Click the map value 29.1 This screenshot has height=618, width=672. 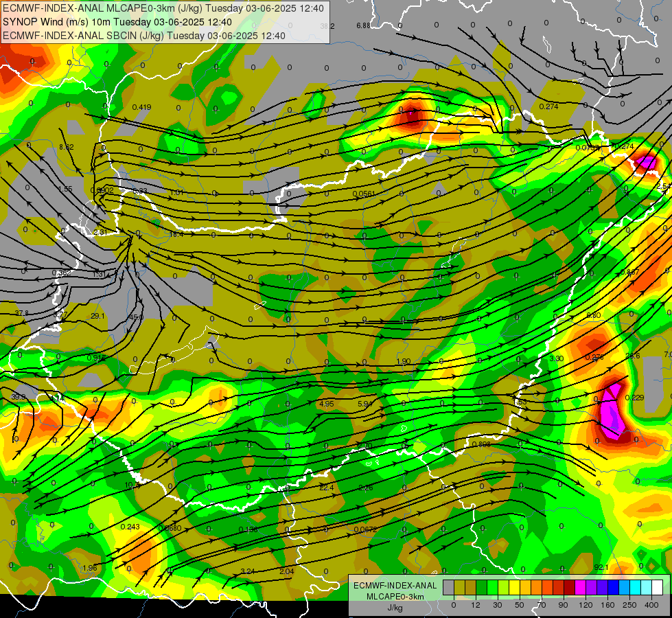point(97,316)
